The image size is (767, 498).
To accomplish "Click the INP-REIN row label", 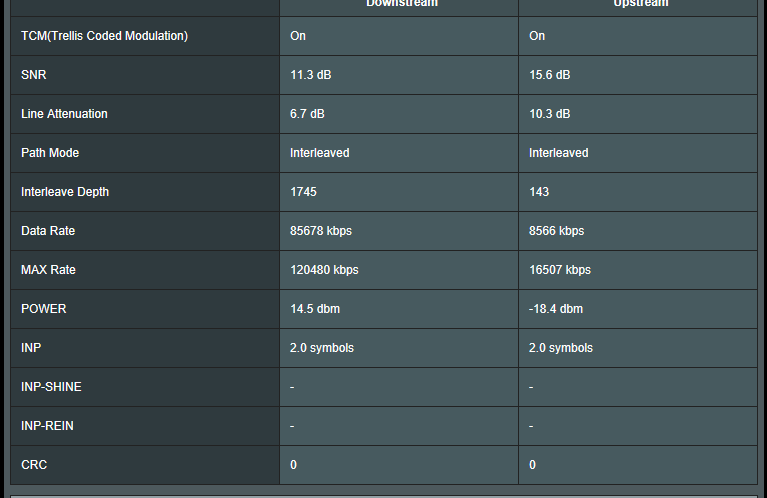I will click(x=47, y=426).
